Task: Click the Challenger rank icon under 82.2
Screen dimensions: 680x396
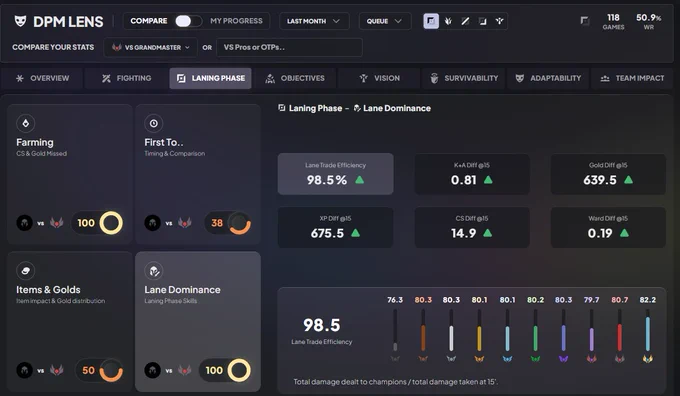Action: [647, 359]
